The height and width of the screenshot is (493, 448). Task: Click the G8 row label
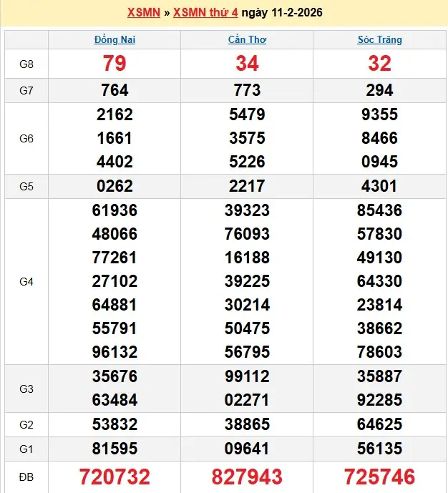tap(26, 64)
